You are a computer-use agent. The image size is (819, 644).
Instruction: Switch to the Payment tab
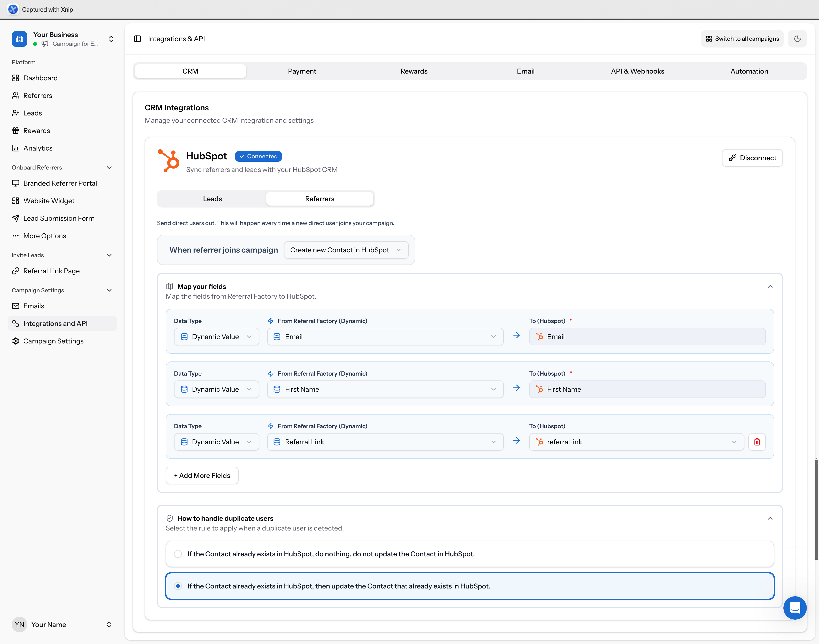pyautogui.click(x=302, y=71)
